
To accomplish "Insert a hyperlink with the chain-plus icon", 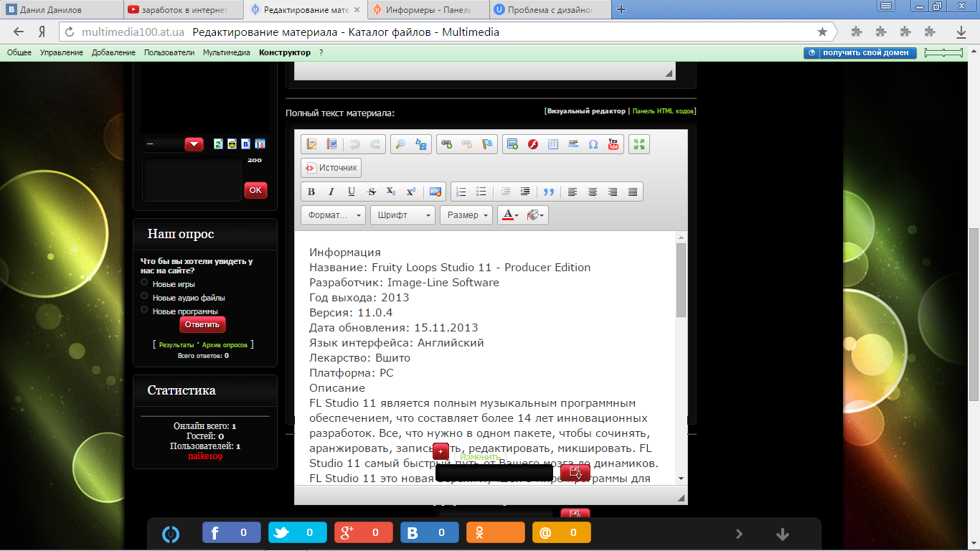I will pyautogui.click(x=447, y=144).
